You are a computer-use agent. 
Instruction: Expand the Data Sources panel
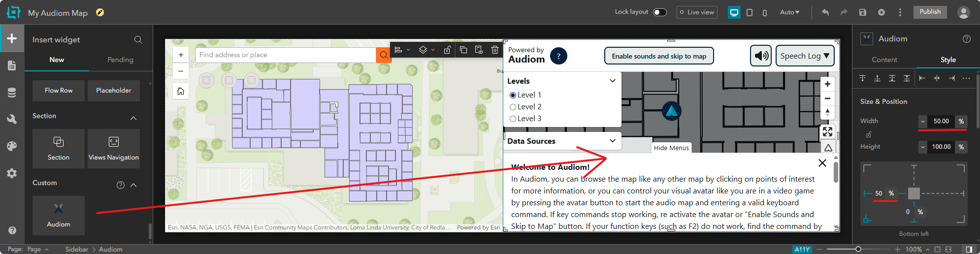click(x=613, y=141)
